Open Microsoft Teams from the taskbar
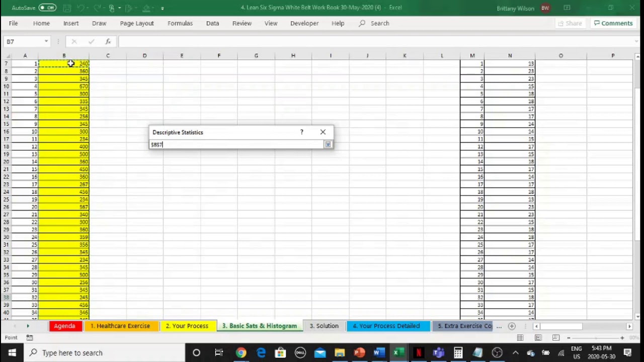This screenshot has height=362, width=644. [438, 352]
